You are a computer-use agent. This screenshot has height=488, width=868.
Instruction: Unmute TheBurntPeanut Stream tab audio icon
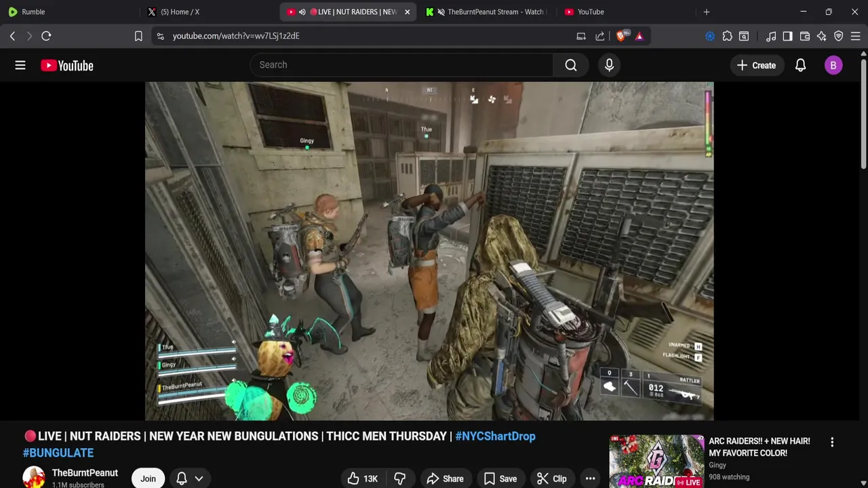point(441,12)
